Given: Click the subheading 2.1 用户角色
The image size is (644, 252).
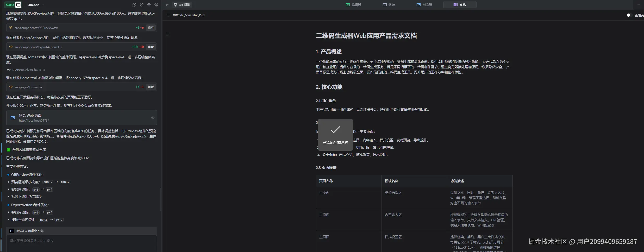Looking at the screenshot, I should 326,101.
